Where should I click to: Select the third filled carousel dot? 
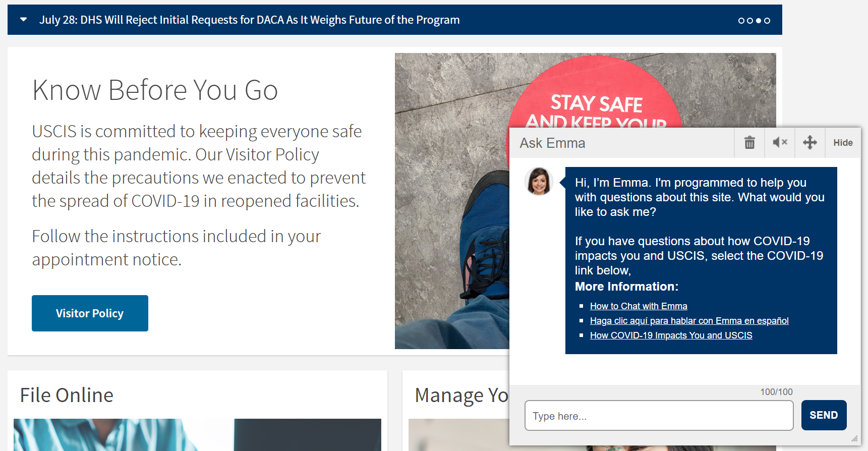pyautogui.click(x=759, y=21)
